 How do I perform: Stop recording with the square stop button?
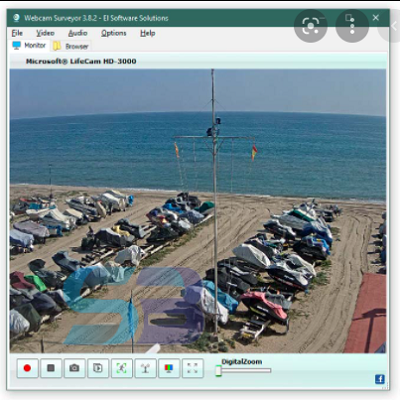pos(51,368)
